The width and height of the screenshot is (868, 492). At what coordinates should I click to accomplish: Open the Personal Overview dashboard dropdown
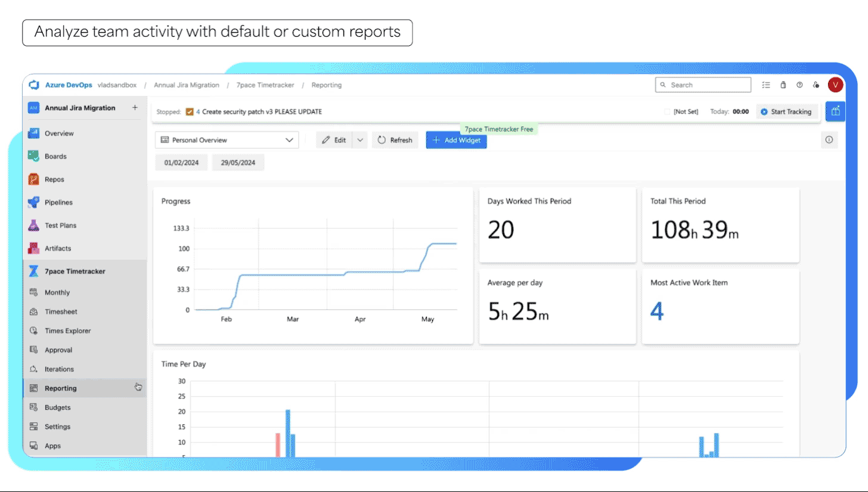227,139
